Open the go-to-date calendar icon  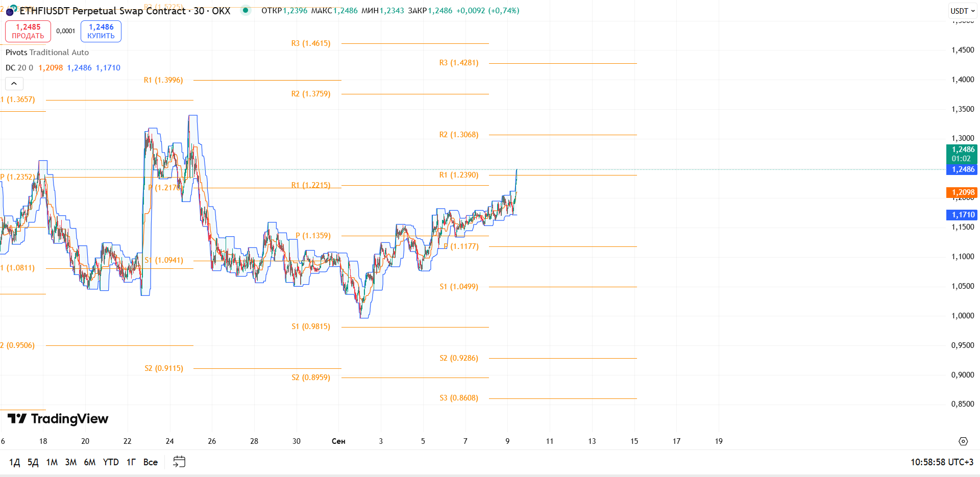point(179,462)
